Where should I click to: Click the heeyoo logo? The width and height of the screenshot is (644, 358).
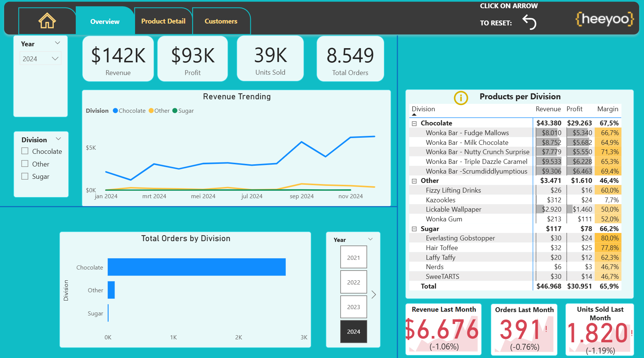604,19
